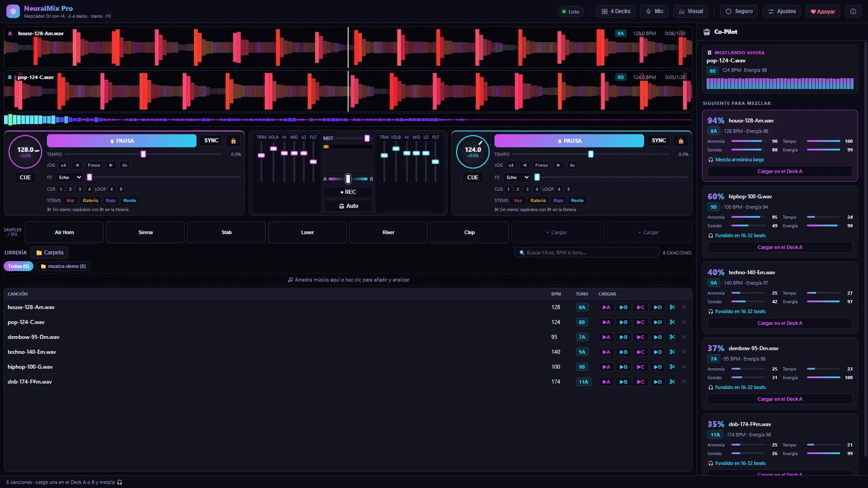Separate stems of techno-140-Em.wav via scissors
Viewport: 868px width, 488px height.
672,352
